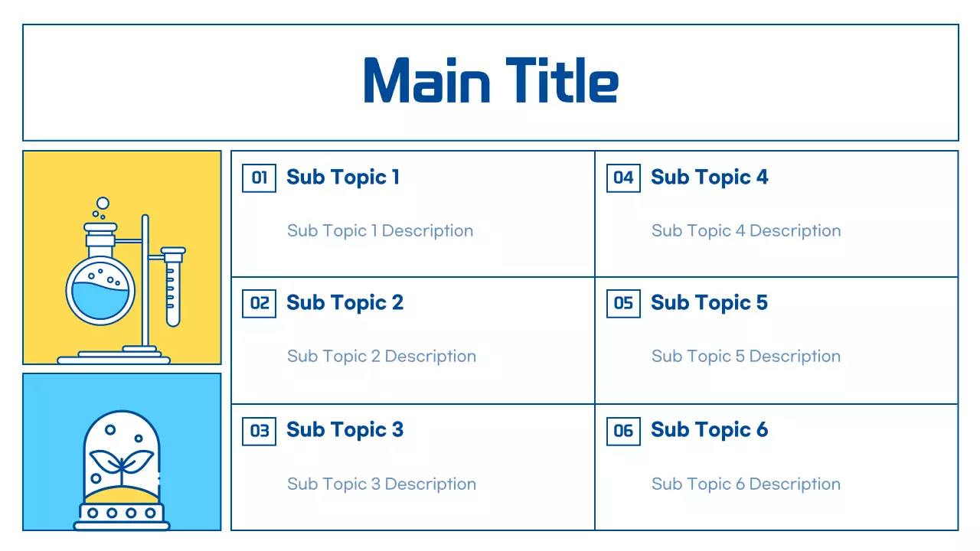Click the Sub Topic 2 heading
Screen dimensions: 980x551
click(x=345, y=303)
